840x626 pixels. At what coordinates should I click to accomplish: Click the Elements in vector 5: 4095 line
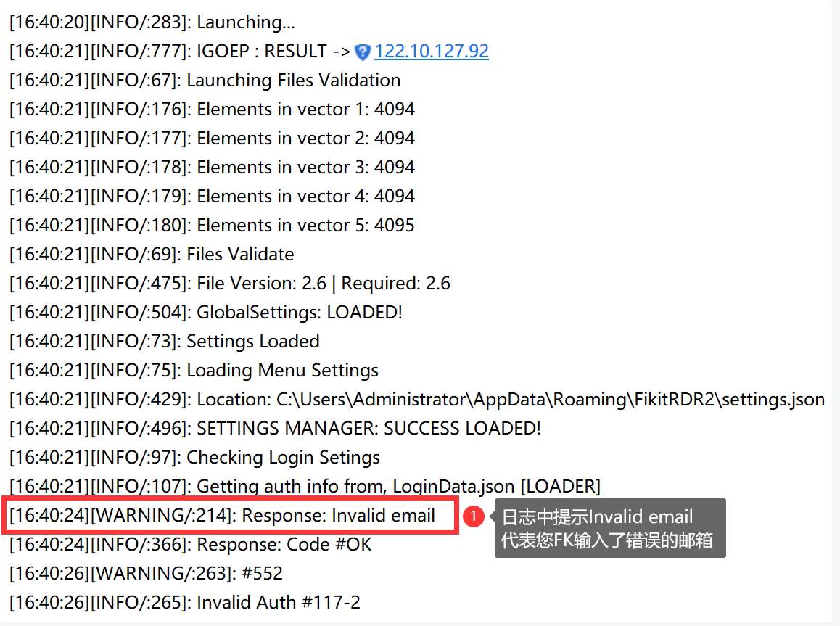212,225
